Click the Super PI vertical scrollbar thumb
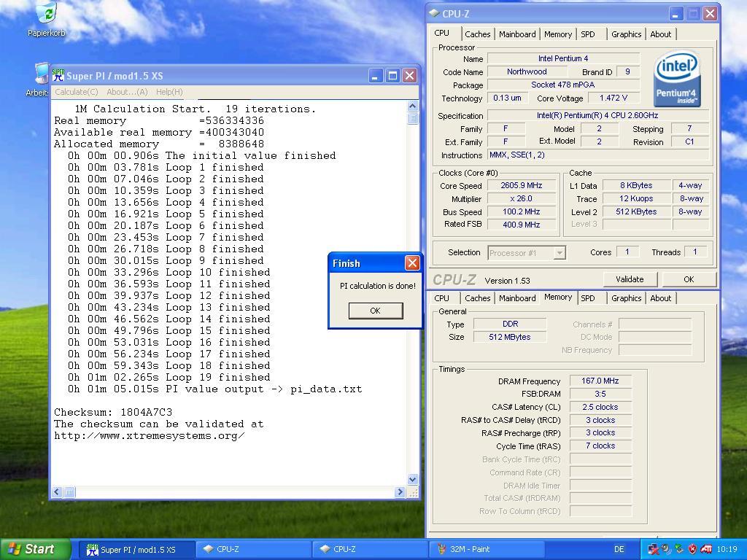Viewport: 747px width, 560px height. tap(413, 118)
